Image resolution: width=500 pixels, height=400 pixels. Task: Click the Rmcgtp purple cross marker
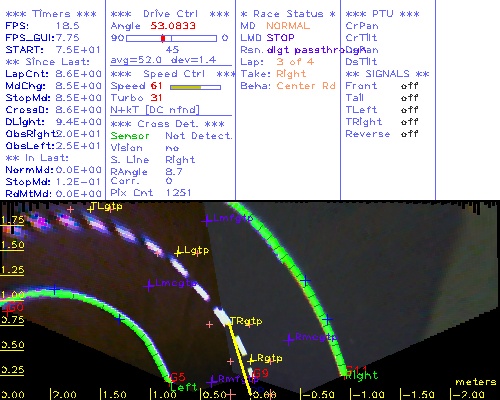tap(289, 340)
